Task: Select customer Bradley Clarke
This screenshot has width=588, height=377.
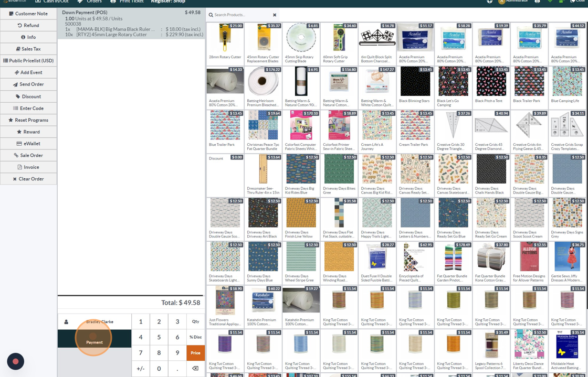Action: [94, 321]
